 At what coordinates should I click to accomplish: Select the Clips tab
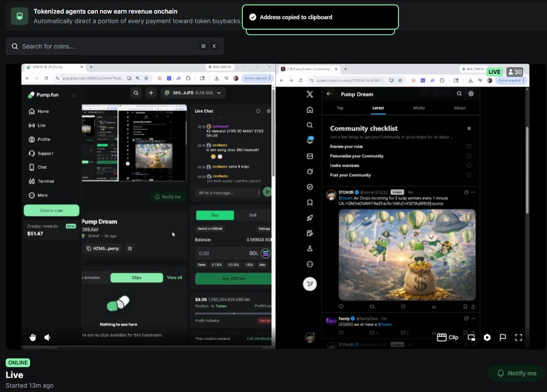pos(136,278)
